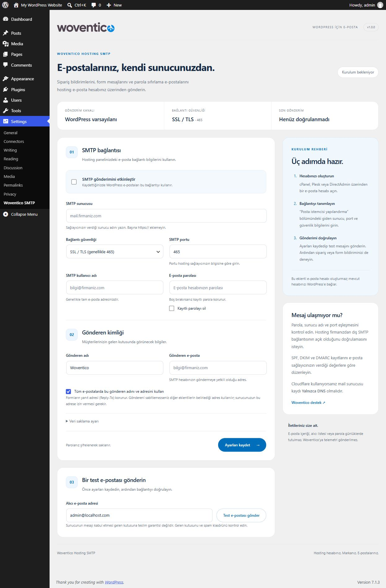Focus the Gönderen e-posta field

click(218, 368)
